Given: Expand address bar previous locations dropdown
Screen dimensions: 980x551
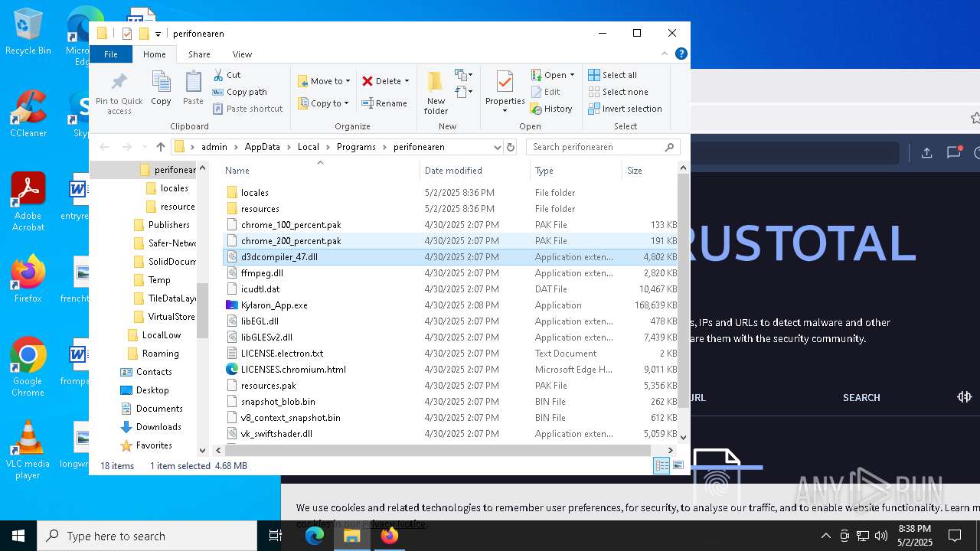Looking at the screenshot, I should tap(497, 147).
